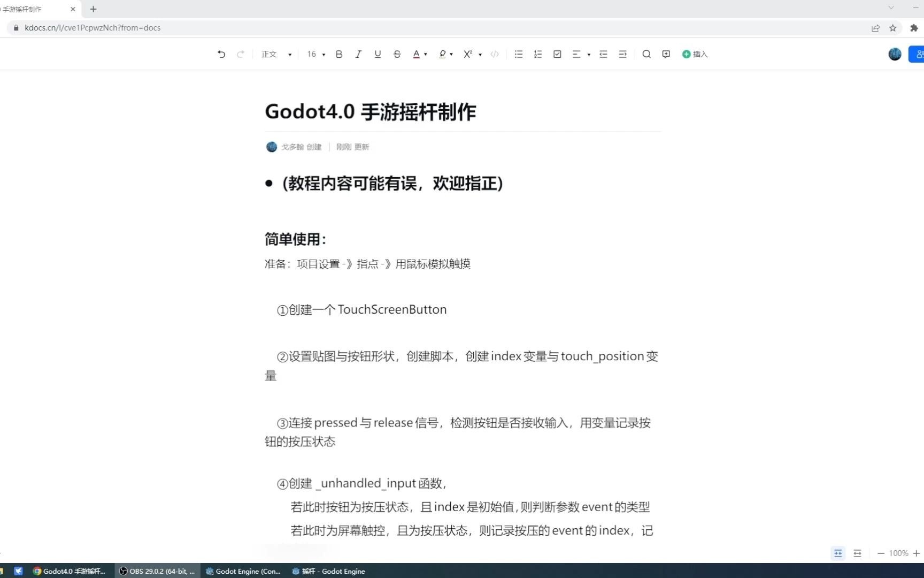
Task: Click the bullet line (教程内容可能有误,欢迎指正)
Action: click(392, 183)
